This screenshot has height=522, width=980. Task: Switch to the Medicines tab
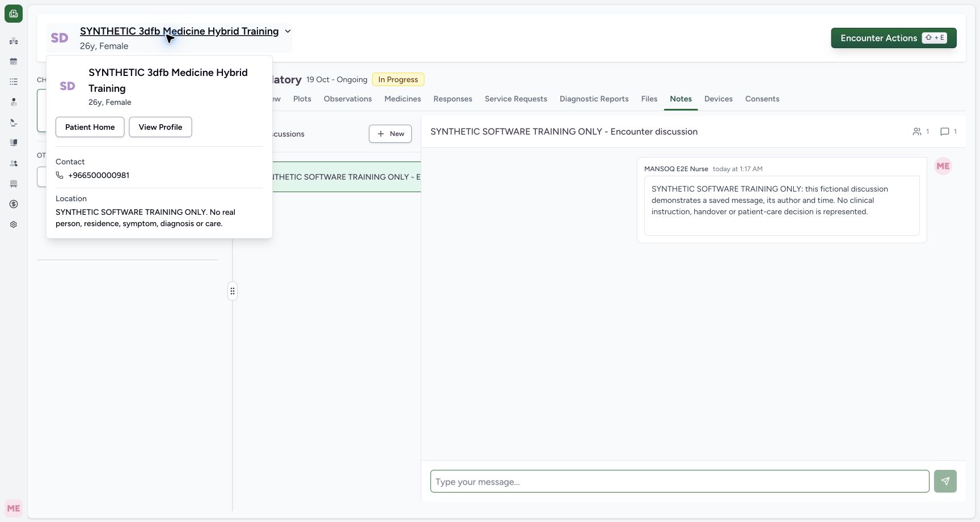click(x=403, y=99)
